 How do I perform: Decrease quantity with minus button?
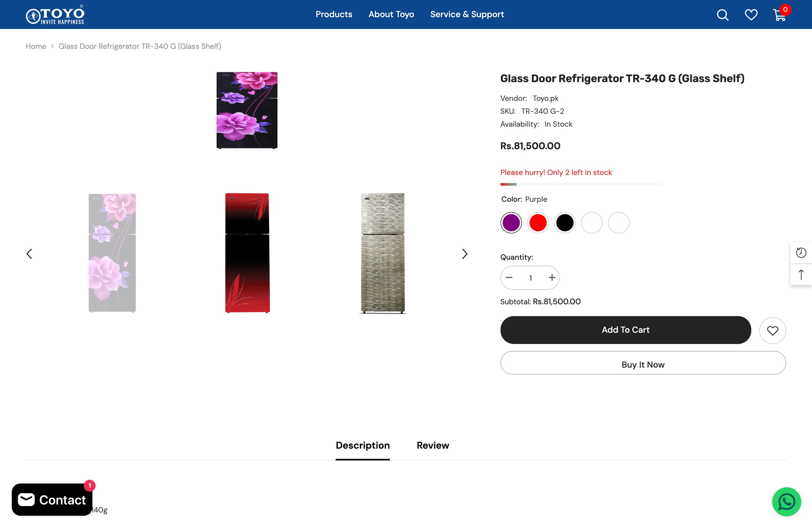pyautogui.click(x=509, y=277)
